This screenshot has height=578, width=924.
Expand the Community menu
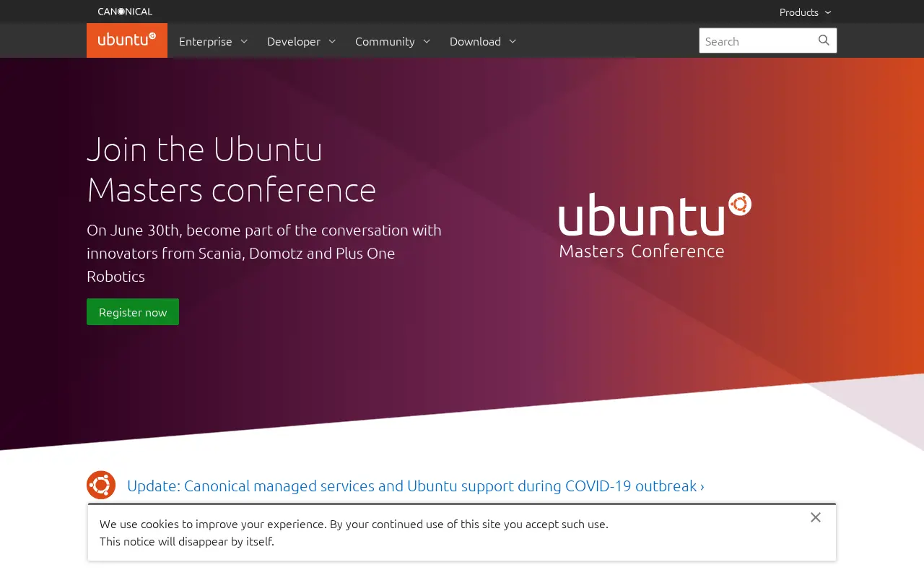point(393,41)
